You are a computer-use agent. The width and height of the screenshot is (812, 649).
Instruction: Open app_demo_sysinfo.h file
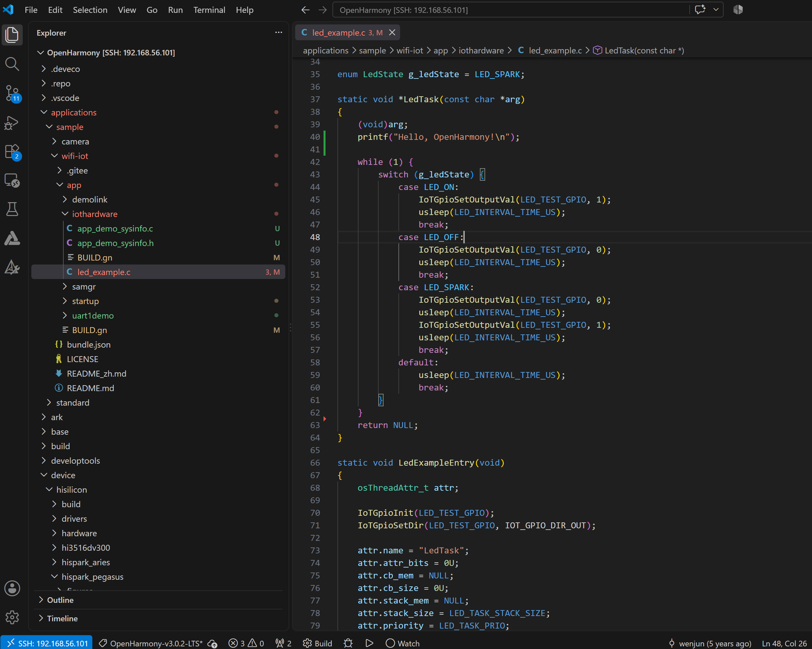tap(158, 243)
